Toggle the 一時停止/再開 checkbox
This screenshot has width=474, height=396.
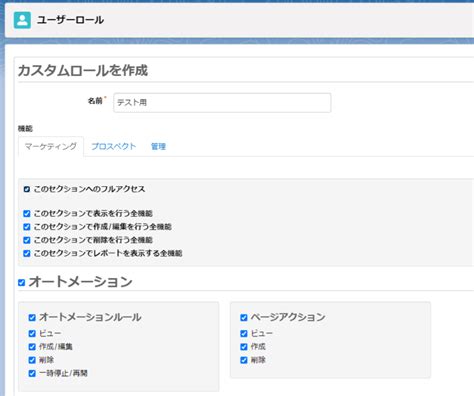pos(32,373)
